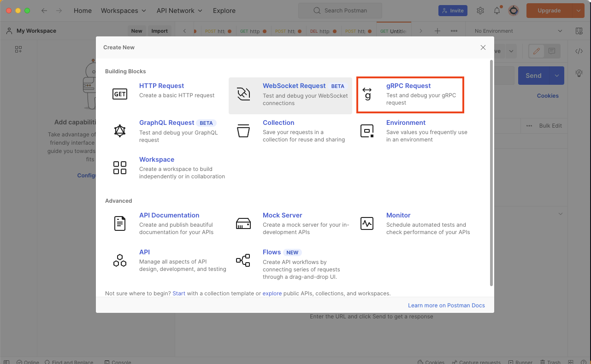Click the Create New dialog scrollbar
Screen dimensions: 591x364
click(x=491, y=173)
